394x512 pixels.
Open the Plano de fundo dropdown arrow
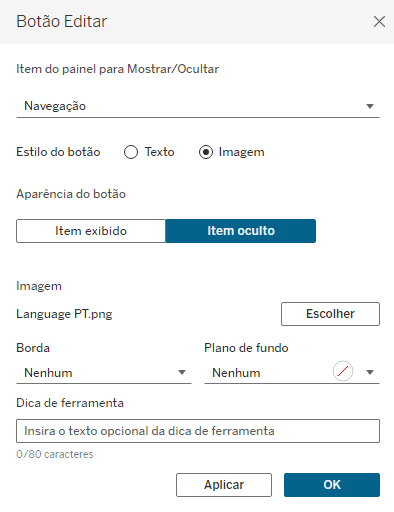click(x=370, y=372)
